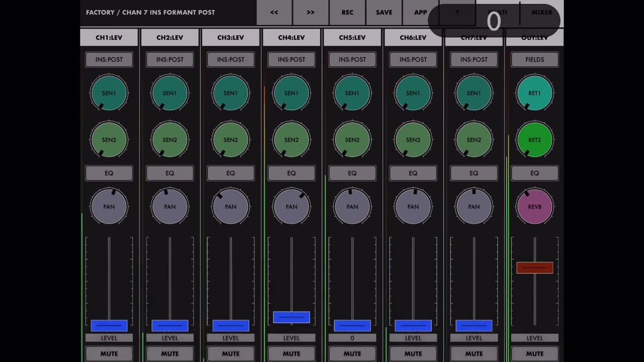Select channel 4 PAN knob
The width and height of the screenshot is (644, 362).
click(x=291, y=207)
